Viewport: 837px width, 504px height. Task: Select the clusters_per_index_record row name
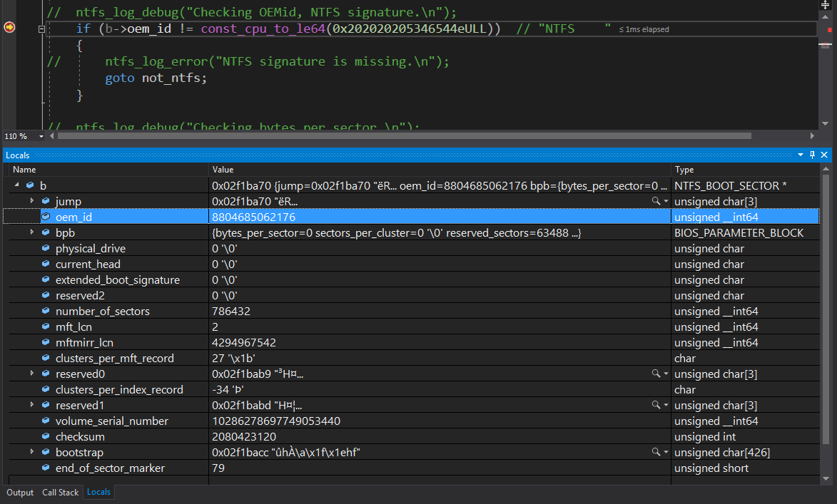pyautogui.click(x=119, y=389)
